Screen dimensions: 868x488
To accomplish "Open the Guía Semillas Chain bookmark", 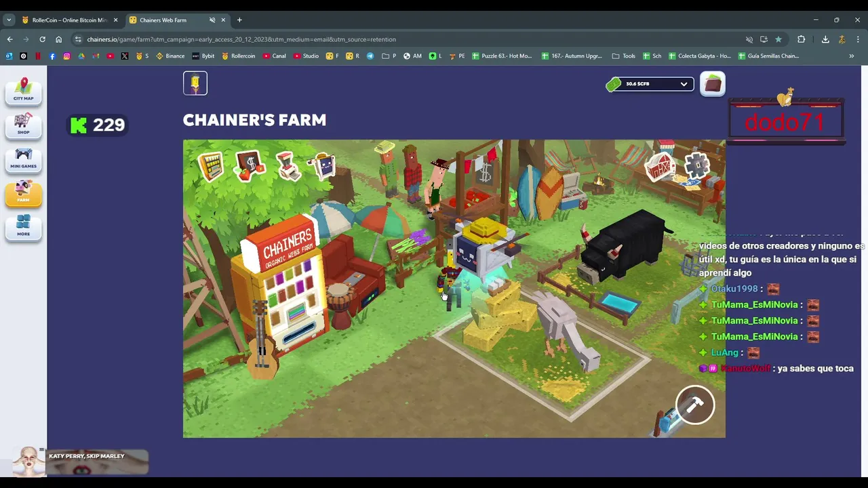I will (768, 56).
